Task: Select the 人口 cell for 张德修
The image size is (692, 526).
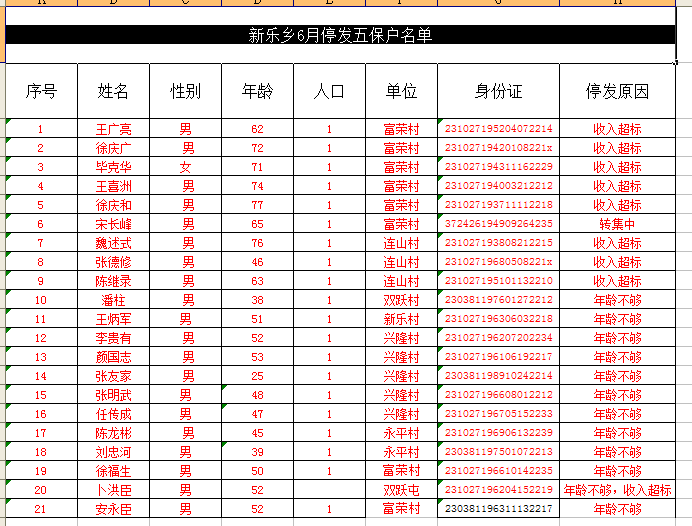Action: pyautogui.click(x=329, y=262)
